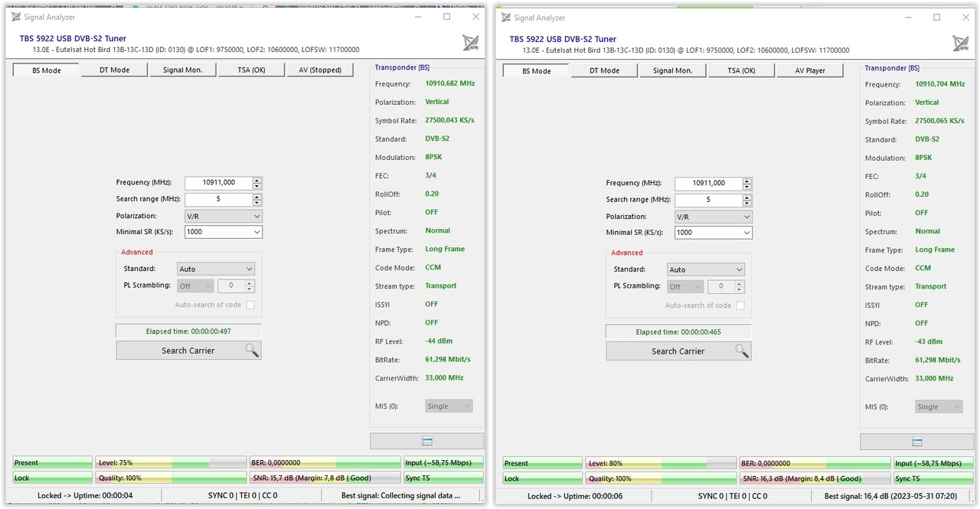
Task: Click SNR 15,7 dB bar in left window
Action: pyautogui.click(x=325, y=478)
